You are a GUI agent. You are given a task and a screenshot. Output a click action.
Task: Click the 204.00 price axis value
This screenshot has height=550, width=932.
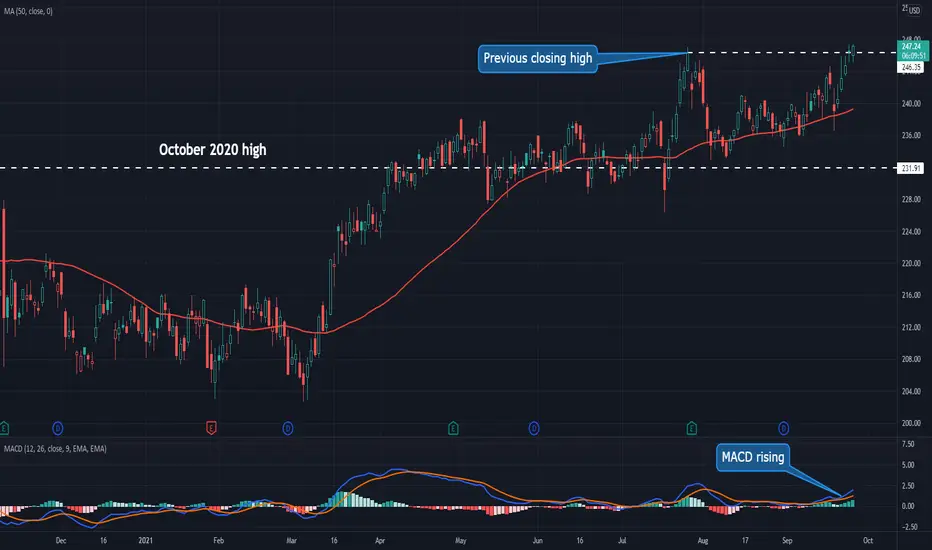911,391
